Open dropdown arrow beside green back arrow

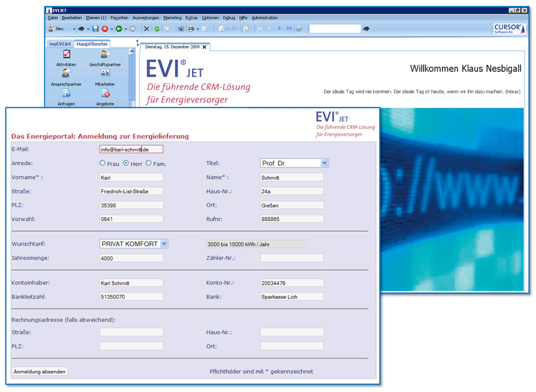pyautogui.click(x=125, y=29)
